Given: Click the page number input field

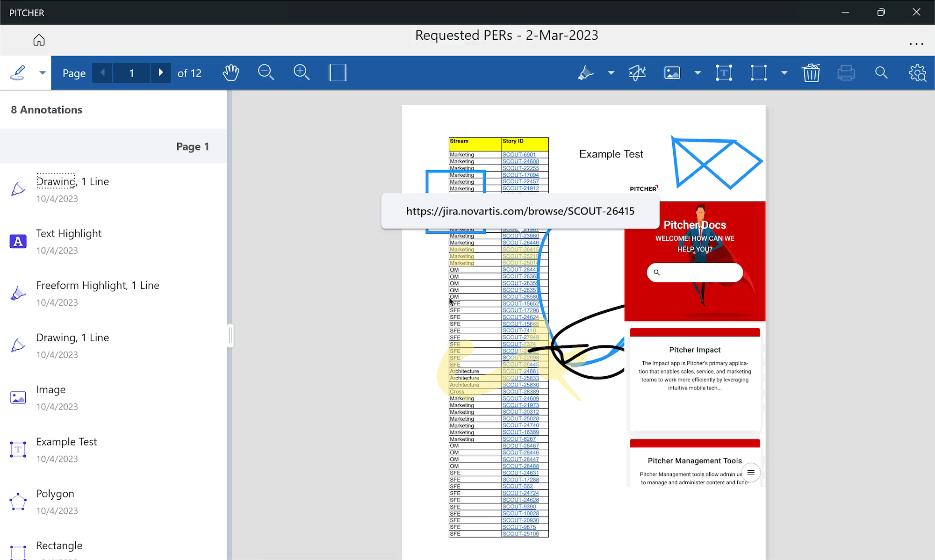Looking at the screenshot, I should 131,73.
